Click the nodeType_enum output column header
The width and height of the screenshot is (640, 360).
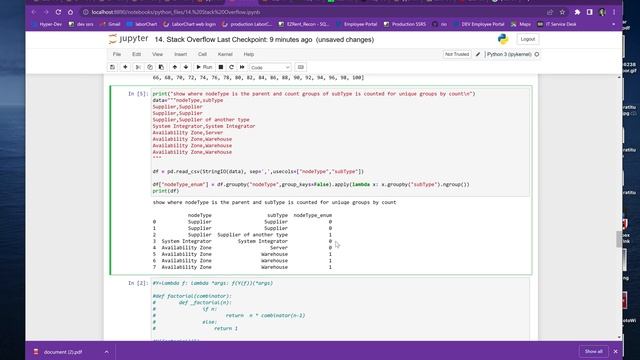pyautogui.click(x=313, y=215)
